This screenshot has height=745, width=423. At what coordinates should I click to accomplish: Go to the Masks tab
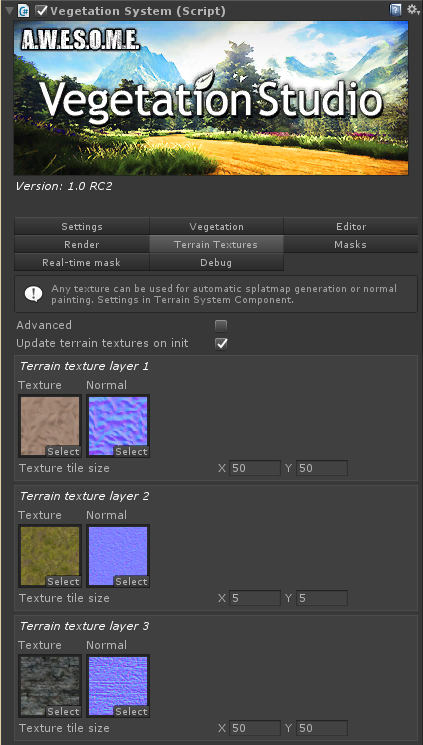351,245
